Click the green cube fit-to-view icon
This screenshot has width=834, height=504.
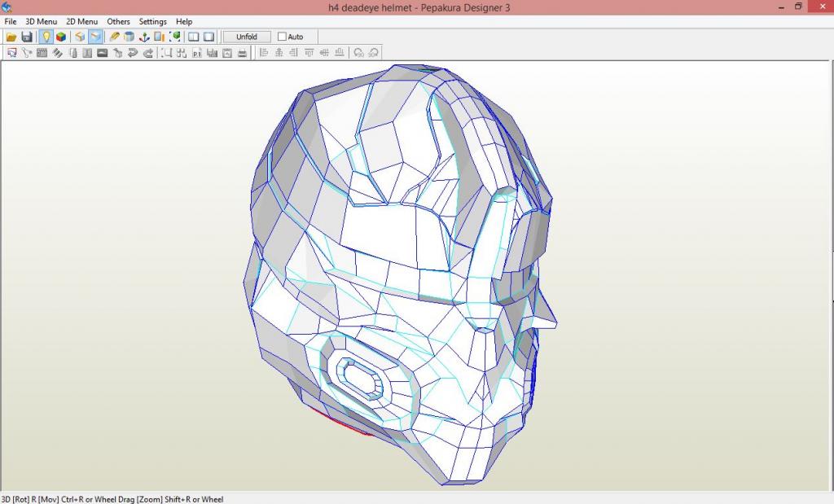174,37
